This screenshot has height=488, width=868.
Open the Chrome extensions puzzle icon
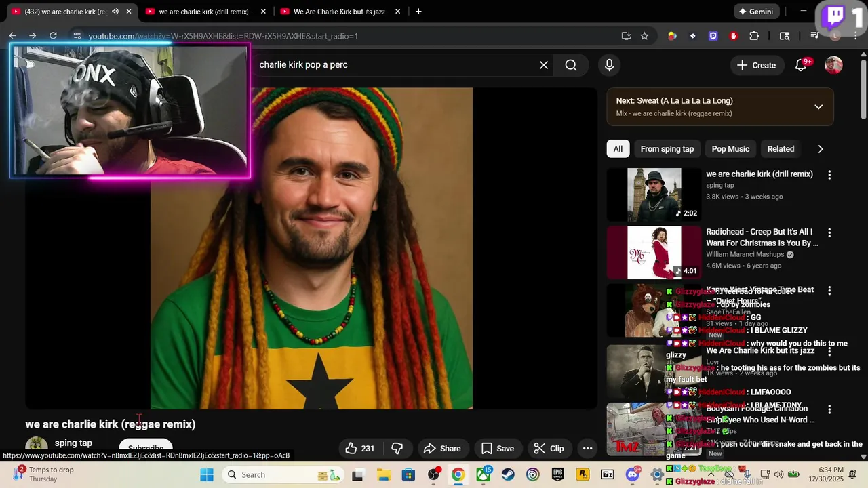click(x=754, y=36)
